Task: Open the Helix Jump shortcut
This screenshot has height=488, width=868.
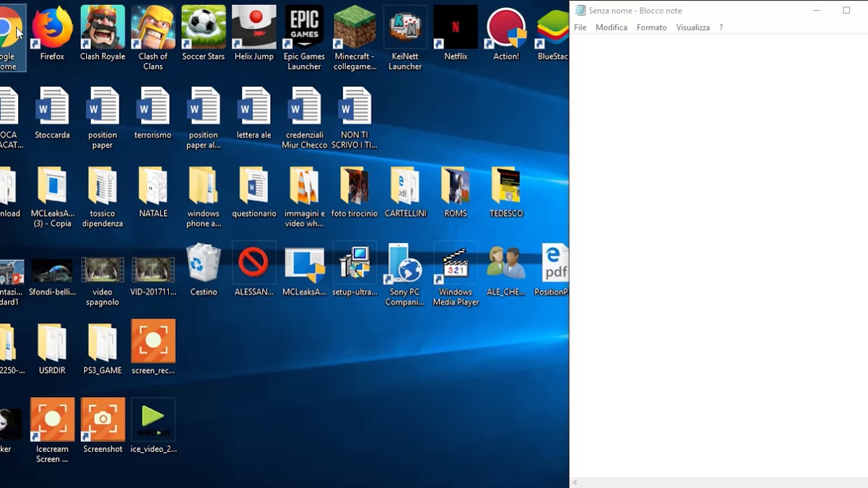Action: pos(254,33)
